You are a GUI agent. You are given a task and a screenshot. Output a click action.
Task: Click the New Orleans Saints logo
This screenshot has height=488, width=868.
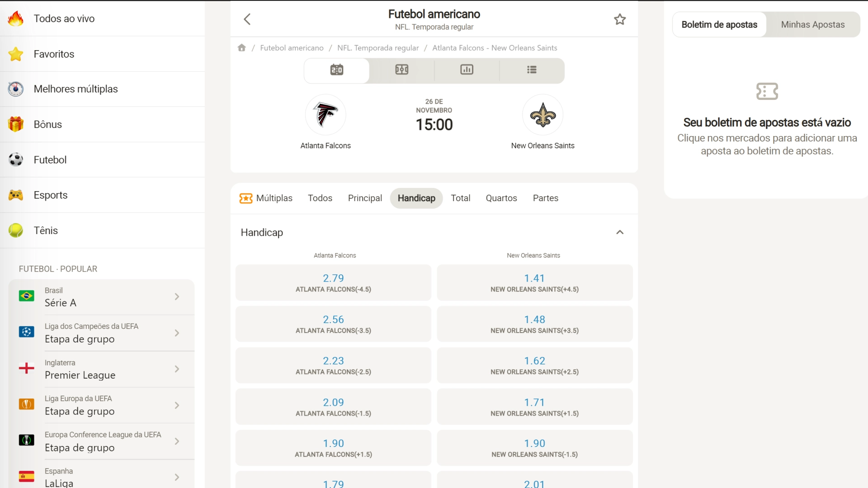point(542,115)
